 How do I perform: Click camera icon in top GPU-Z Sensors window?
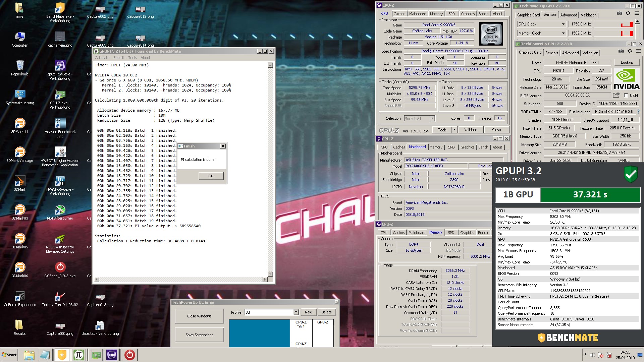[x=620, y=13]
